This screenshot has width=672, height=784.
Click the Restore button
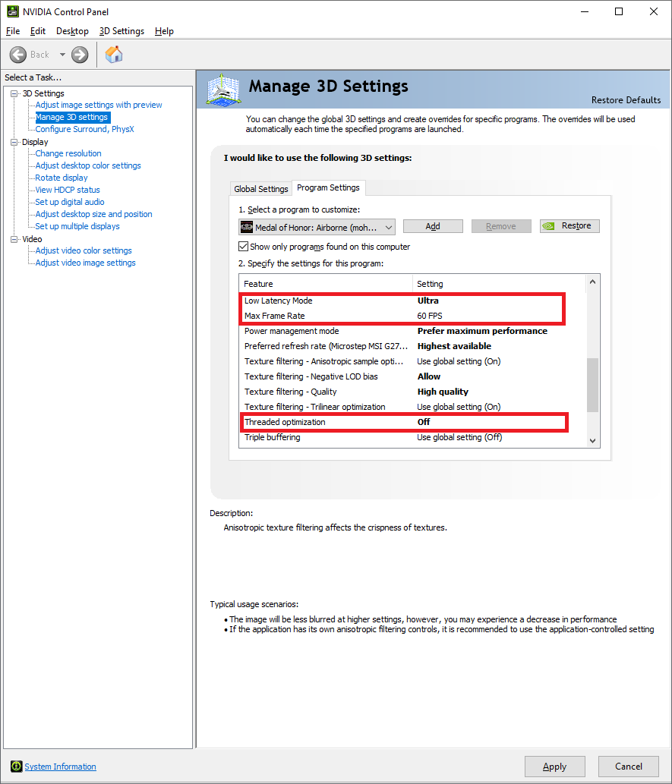coord(569,226)
